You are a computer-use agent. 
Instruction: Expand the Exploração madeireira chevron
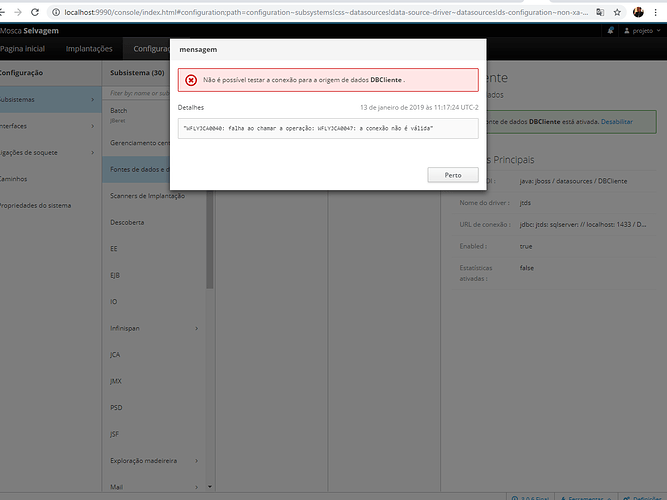tap(197, 461)
